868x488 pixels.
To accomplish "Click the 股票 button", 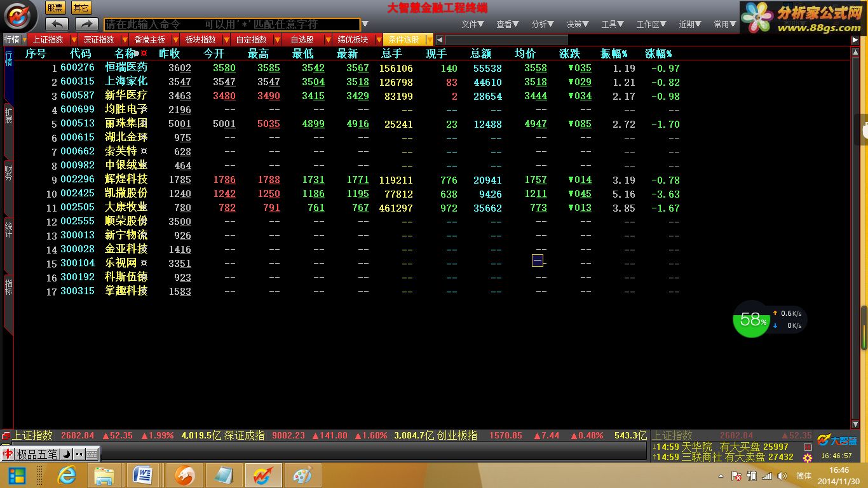I will click(x=55, y=8).
